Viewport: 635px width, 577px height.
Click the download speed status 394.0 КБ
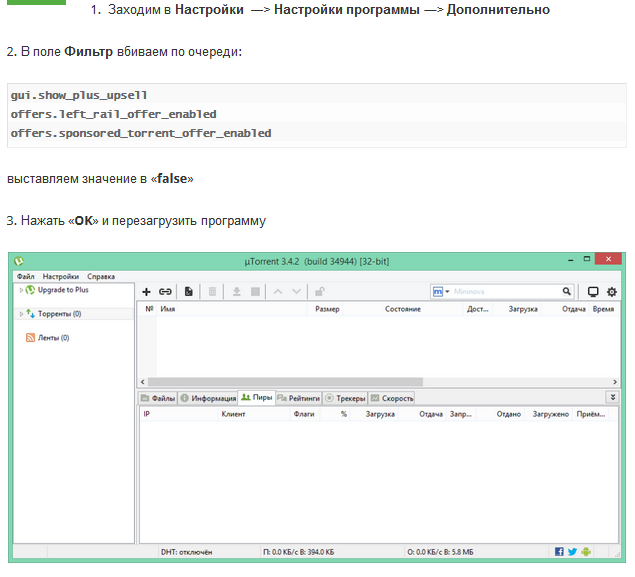tap(298, 552)
